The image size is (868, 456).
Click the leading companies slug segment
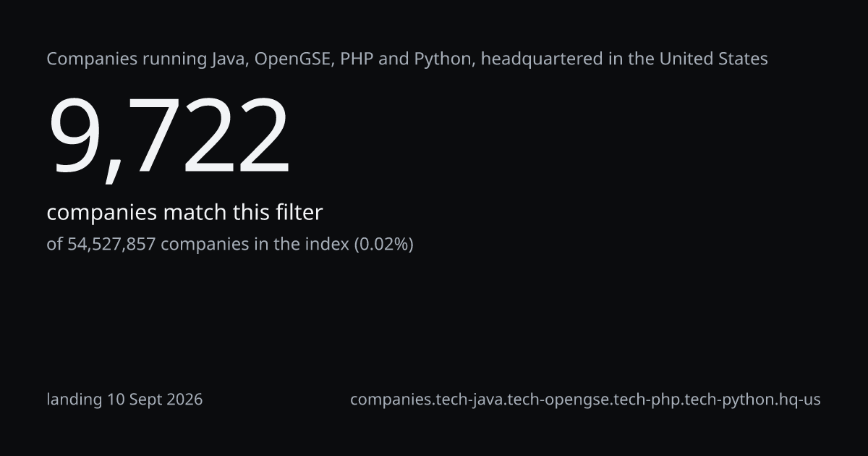[391, 400]
